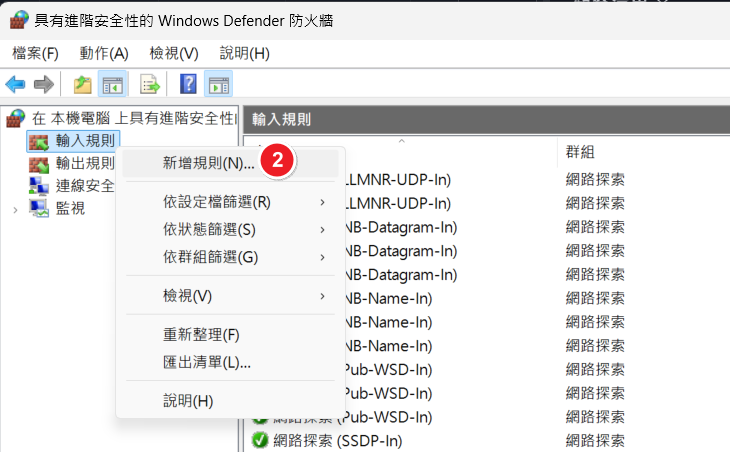Open the 檢視(V) menu in menu bar
730x452 pixels.
(174, 54)
